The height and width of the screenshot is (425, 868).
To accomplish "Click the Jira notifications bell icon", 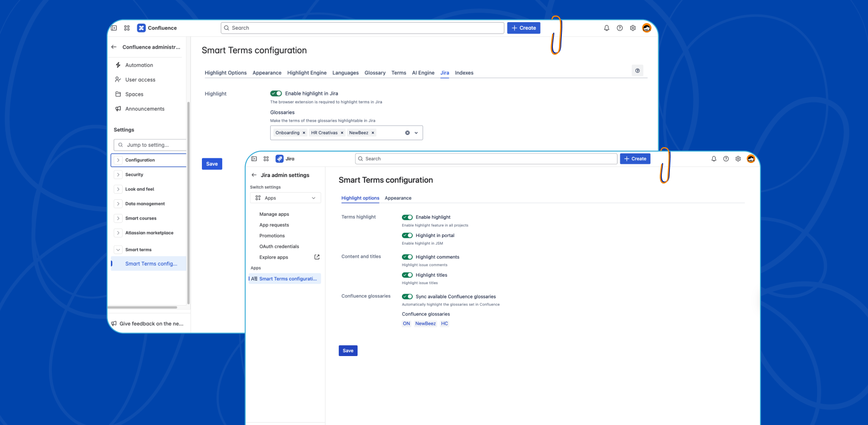I will [x=714, y=159].
